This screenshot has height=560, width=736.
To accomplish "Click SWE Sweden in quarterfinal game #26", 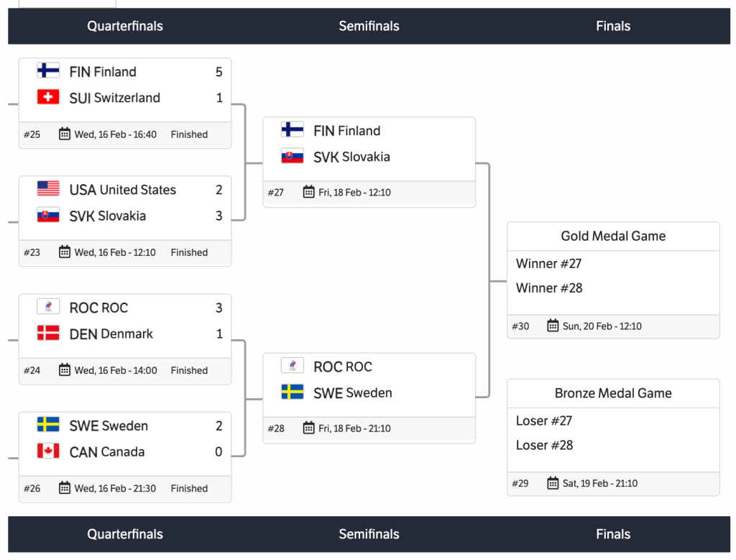I will pos(109,426).
